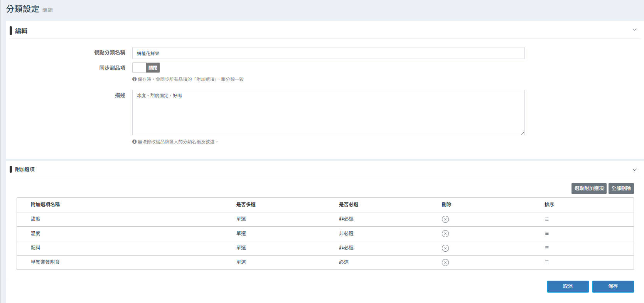Click the 排序 column header
Image resolution: width=644 pixels, height=303 pixels.
(x=549, y=205)
